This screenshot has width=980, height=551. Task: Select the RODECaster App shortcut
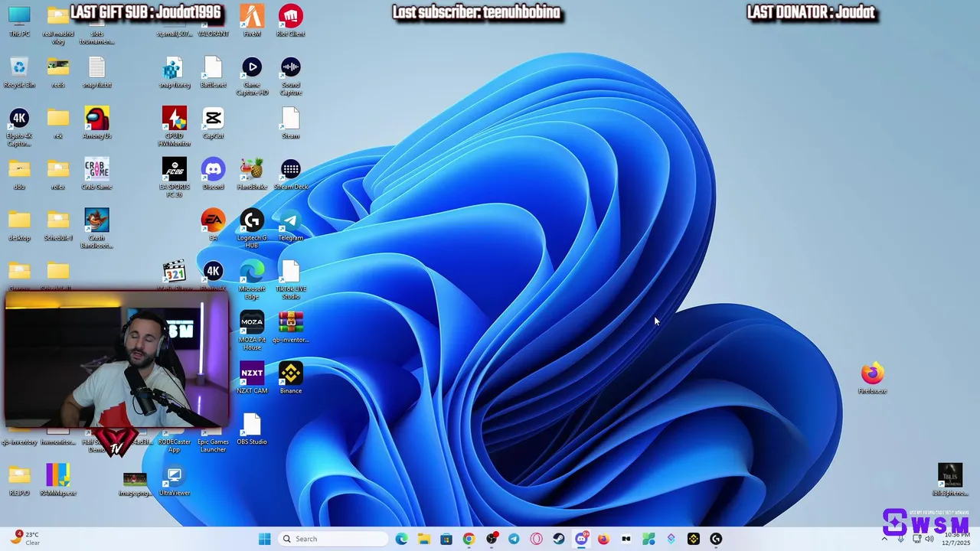tap(174, 442)
